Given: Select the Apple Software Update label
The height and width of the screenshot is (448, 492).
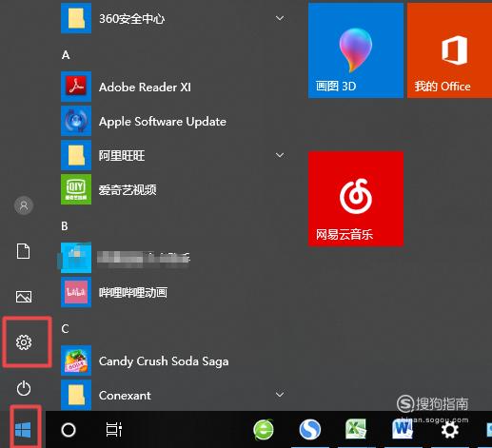Looking at the screenshot, I should point(163,122).
